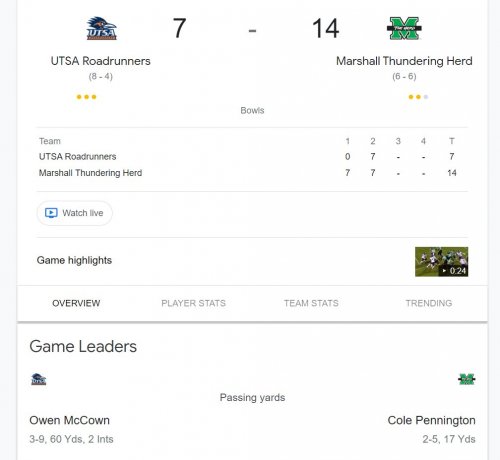Select Cole Pennington passing leader
The image size is (500, 460).
(431, 420)
